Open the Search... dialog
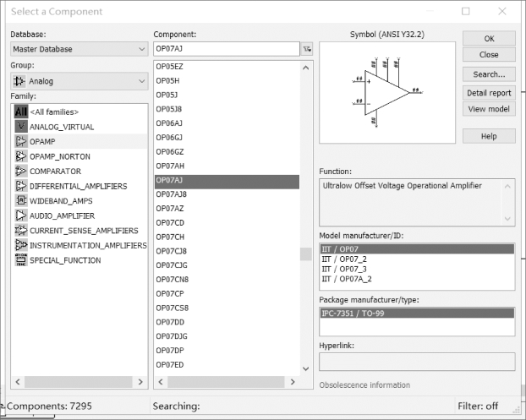The height and width of the screenshot is (420, 526). tap(489, 74)
